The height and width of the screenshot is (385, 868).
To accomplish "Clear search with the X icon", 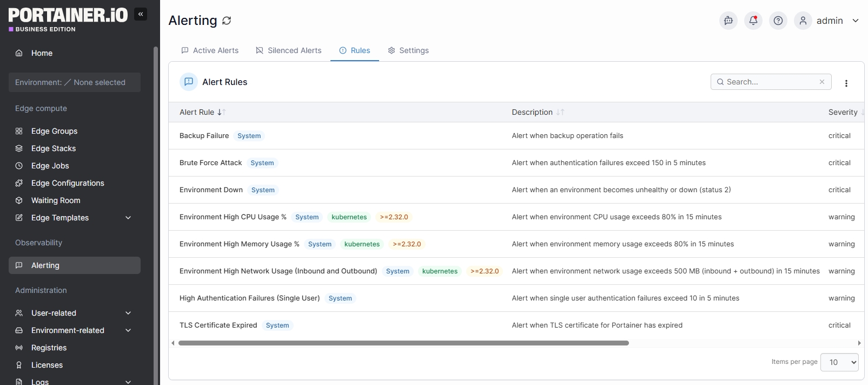I will pyautogui.click(x=821, y=82).
